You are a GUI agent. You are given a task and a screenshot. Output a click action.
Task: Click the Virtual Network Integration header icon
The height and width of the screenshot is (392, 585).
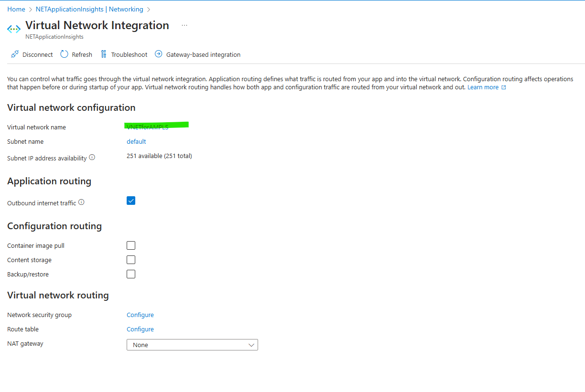point(14,29)
